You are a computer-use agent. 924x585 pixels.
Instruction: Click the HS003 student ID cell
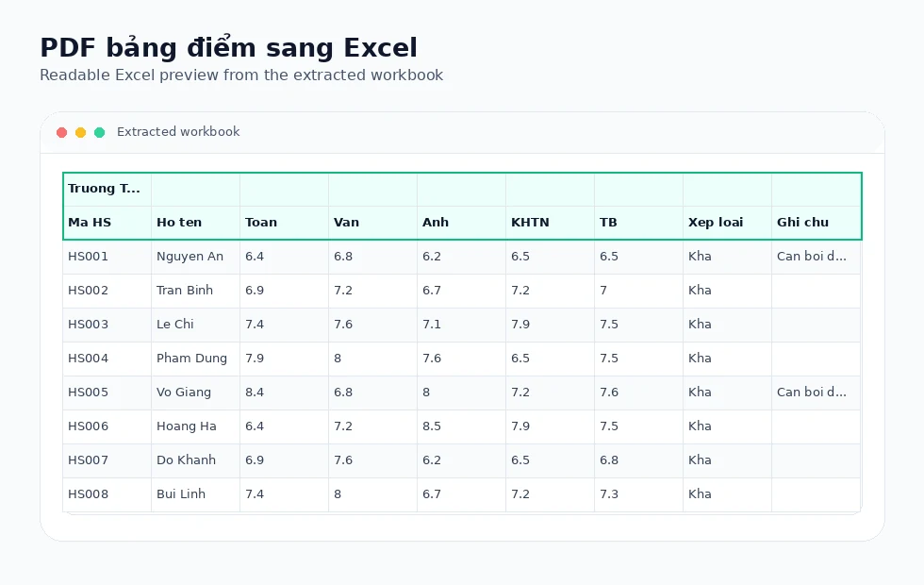(107, 325)
